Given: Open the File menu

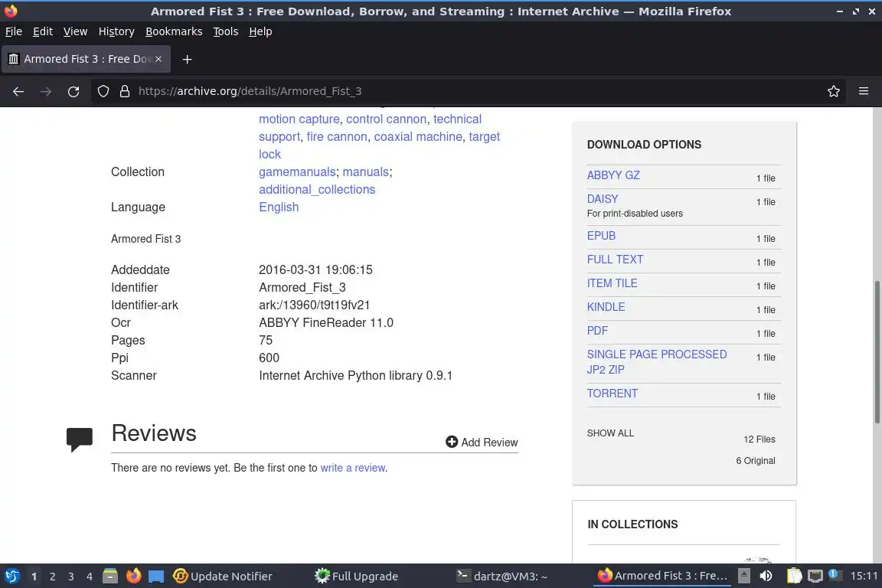Looking at the screenshot, I should (14, 31).
